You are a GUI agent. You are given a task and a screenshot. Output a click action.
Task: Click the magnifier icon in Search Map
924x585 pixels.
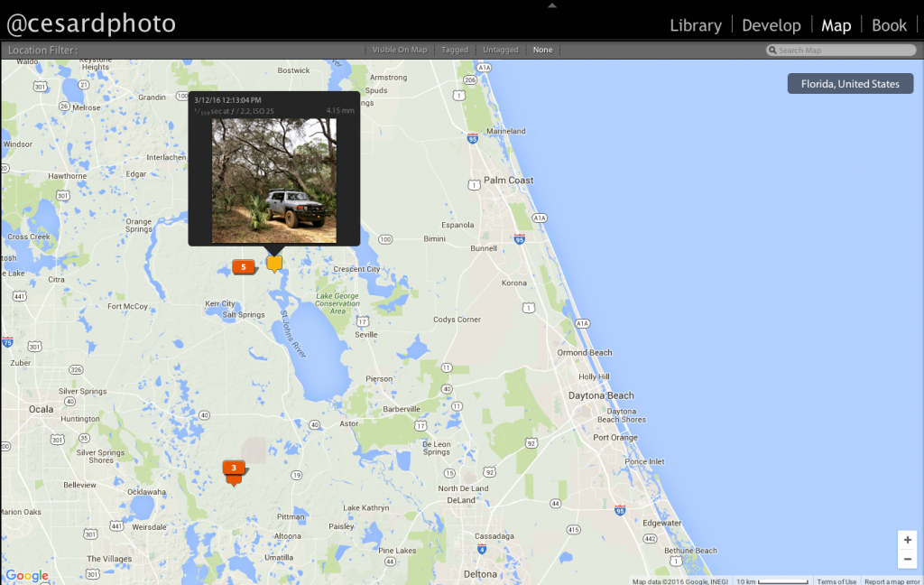(x=772, y=51)
